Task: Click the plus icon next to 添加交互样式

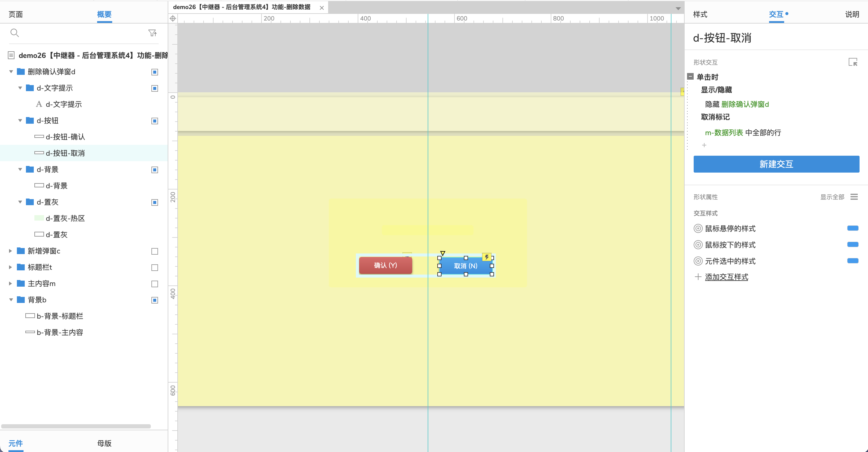Action: [x=698, y=277]
